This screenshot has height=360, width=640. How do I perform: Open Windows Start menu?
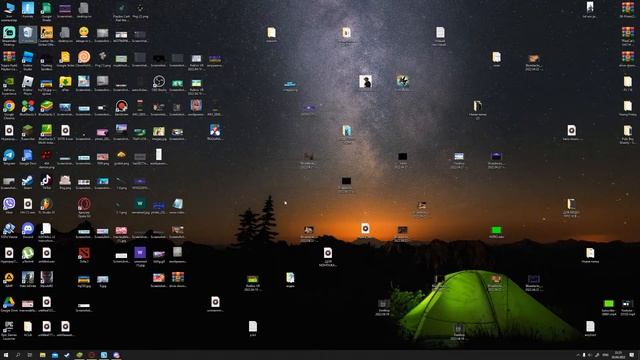click(x=6, y=355)
